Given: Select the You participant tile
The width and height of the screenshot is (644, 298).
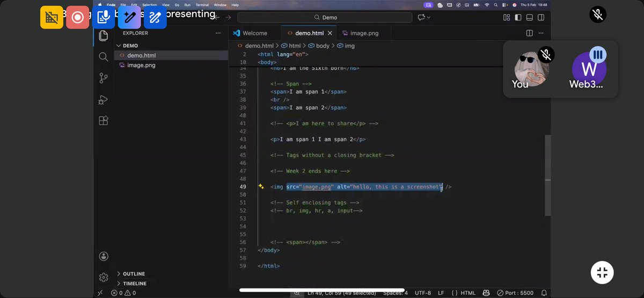Looking at the screenshot, I should (531, 70).
